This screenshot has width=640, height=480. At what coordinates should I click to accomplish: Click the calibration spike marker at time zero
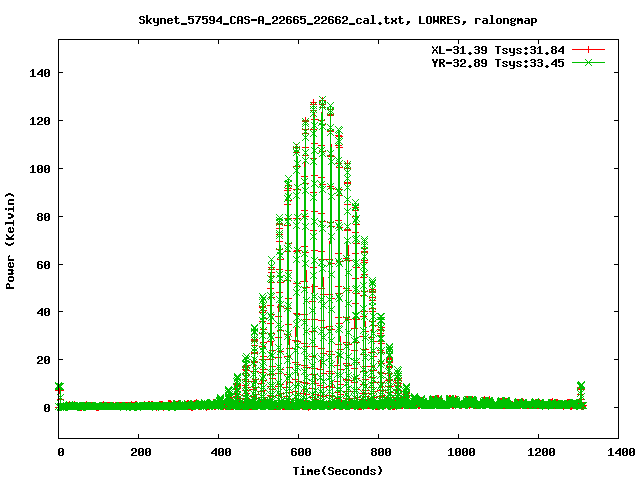(60, 386)
